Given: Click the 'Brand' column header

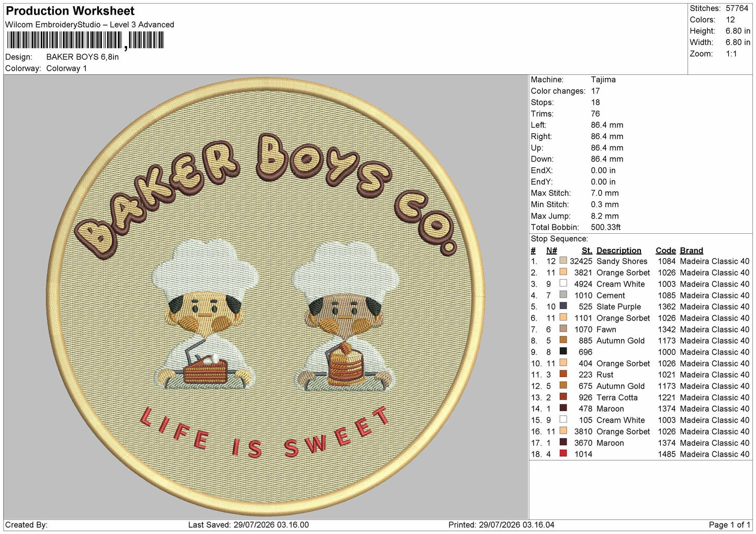Looking at the screenshot, I should pos(692,251).
